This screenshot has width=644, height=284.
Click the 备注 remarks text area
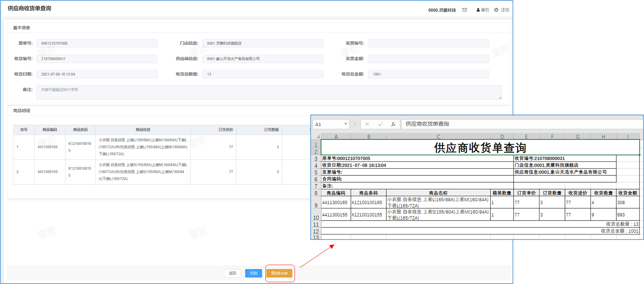pos(269,93)
